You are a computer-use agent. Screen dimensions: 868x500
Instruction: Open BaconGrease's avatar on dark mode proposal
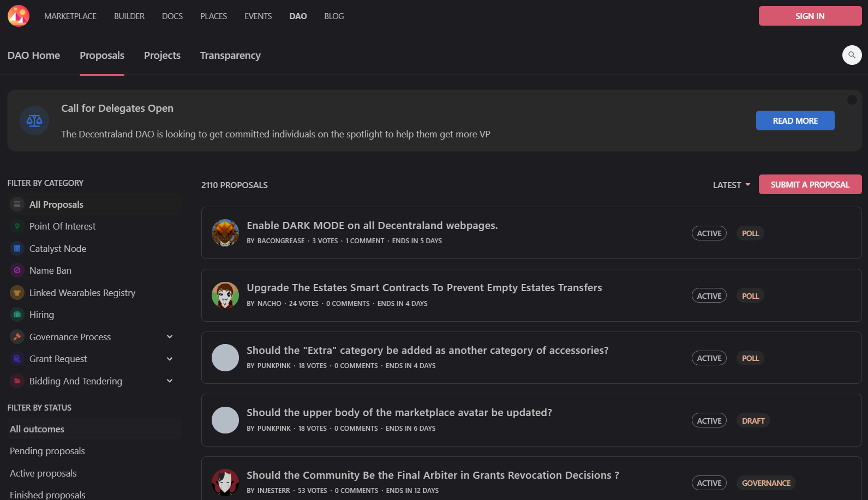pyautogui.click(x=225, y=233)
